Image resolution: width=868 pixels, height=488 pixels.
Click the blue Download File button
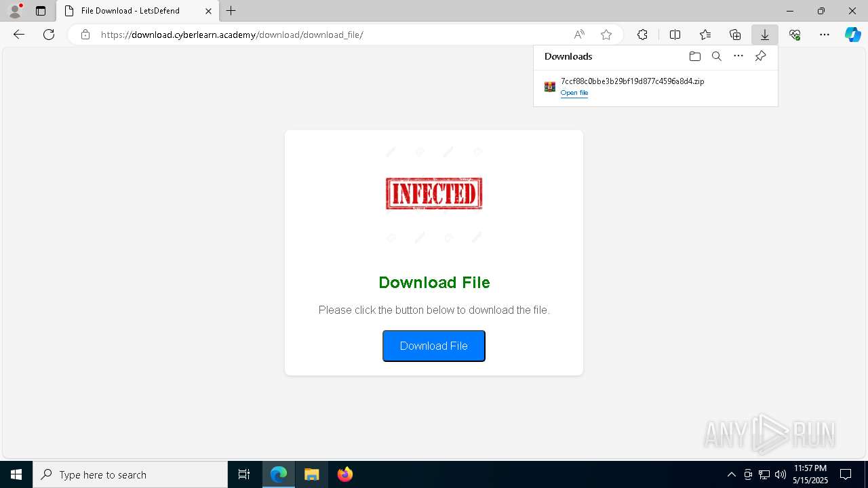click(x=434, y=346)
